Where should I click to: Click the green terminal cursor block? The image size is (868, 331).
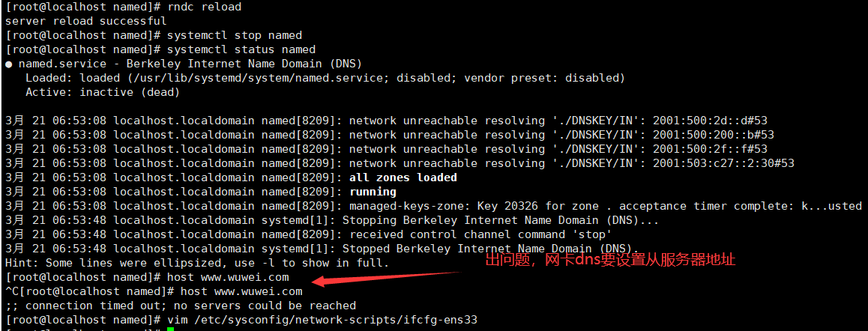(x=170, y=330)
